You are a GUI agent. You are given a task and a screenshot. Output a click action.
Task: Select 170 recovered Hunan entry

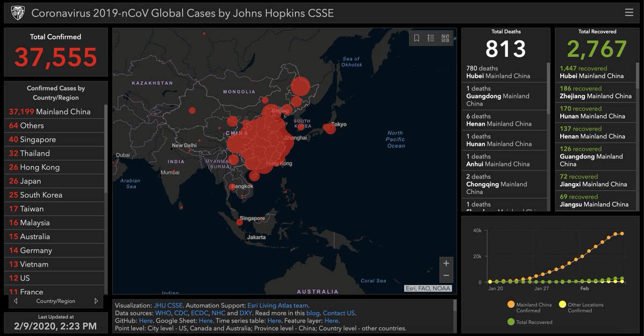[x=595, y=113]
